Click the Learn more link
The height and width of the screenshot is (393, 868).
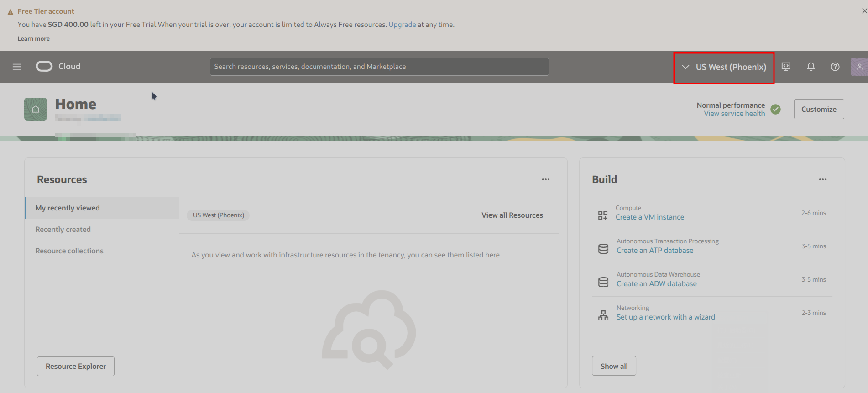pos(34,39)
